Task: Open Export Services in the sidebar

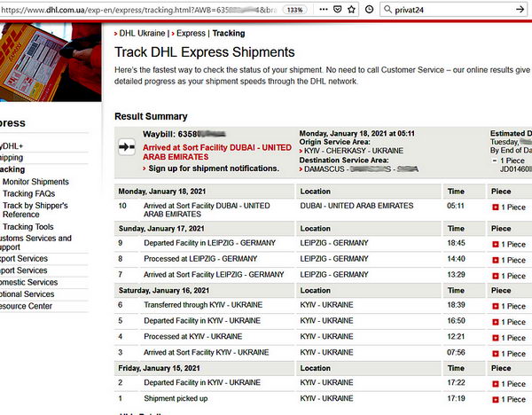Action: (24, 258)
